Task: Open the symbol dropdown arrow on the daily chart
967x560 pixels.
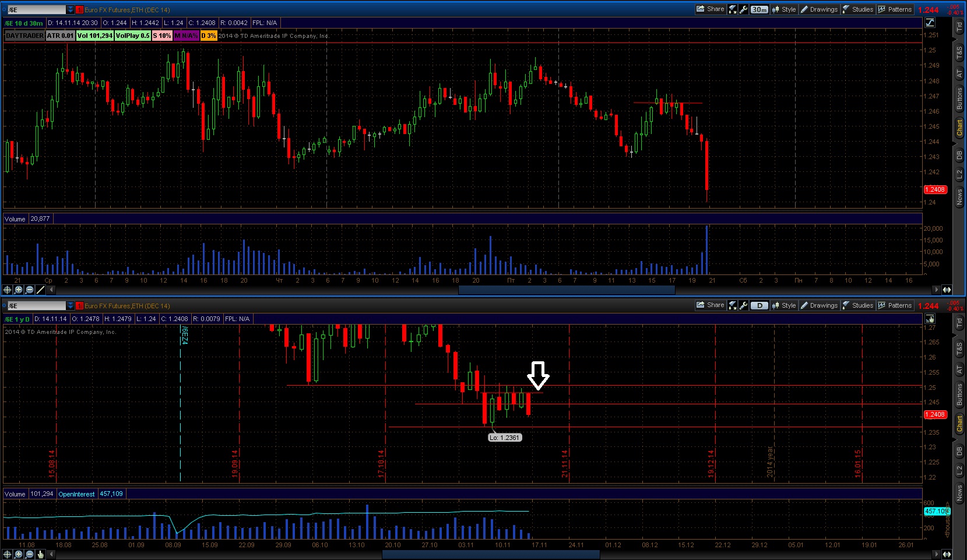Action: click(x=71, y=306)
